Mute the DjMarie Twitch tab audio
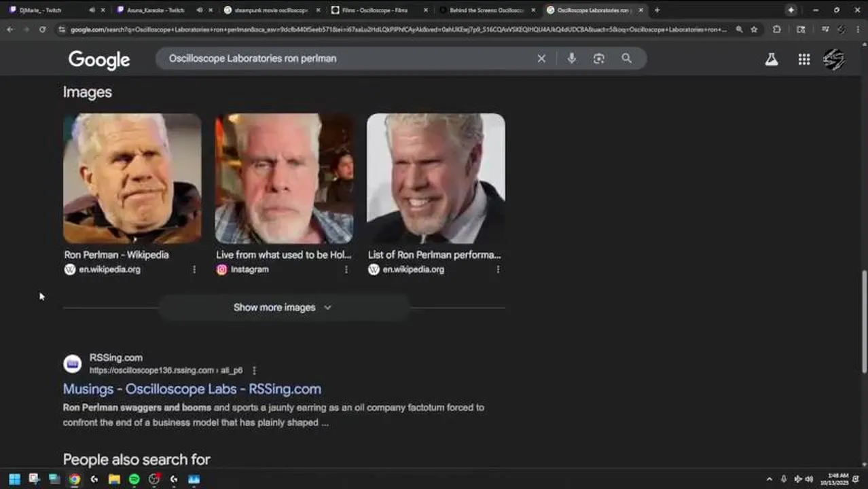 (92, 10)
